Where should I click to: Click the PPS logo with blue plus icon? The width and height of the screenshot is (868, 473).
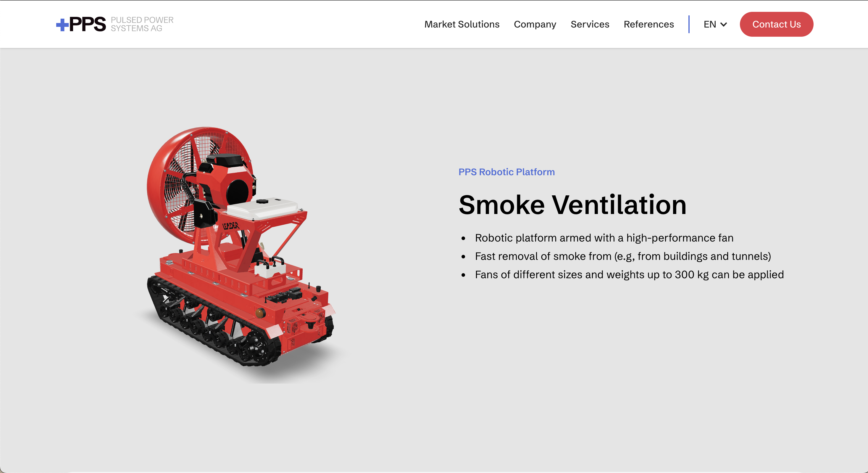pyautogui.click(x=81, y=24)
